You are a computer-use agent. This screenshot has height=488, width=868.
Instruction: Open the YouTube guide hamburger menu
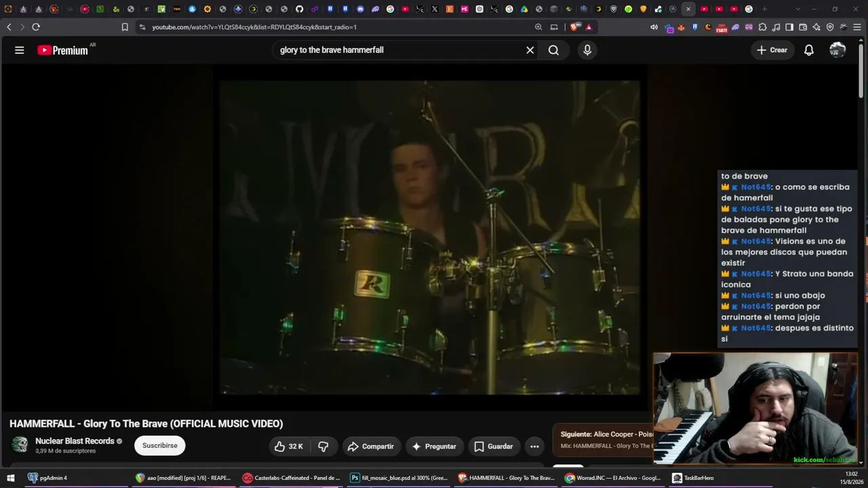(20, 50)
